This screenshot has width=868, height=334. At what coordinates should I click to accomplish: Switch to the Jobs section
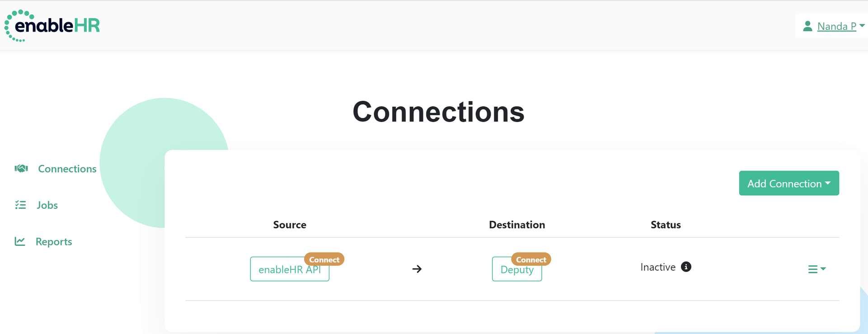click(x=47, y=205)
